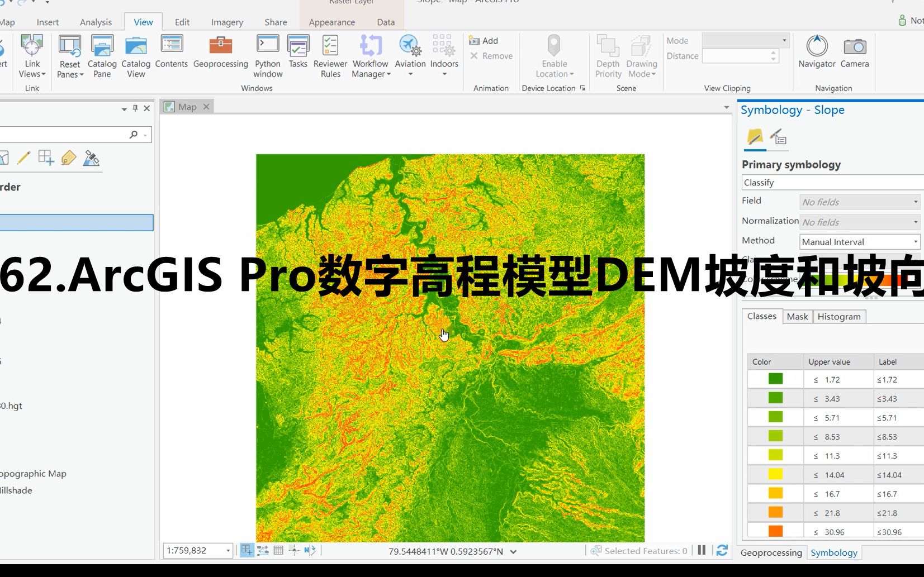The height and width of the screenshot is (577, 924).
Task: Launch the Python window
Action: (268, 56)
